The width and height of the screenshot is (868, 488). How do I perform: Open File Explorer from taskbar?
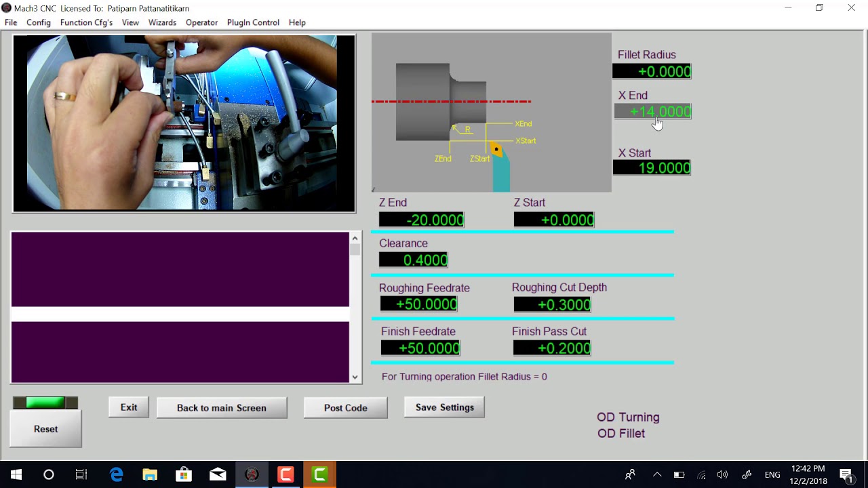coord(150,474)
